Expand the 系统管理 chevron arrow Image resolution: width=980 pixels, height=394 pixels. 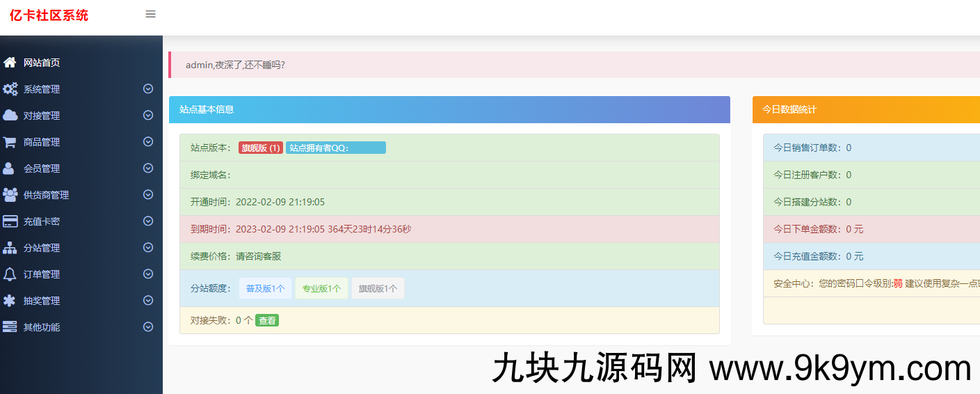point(148,89)
